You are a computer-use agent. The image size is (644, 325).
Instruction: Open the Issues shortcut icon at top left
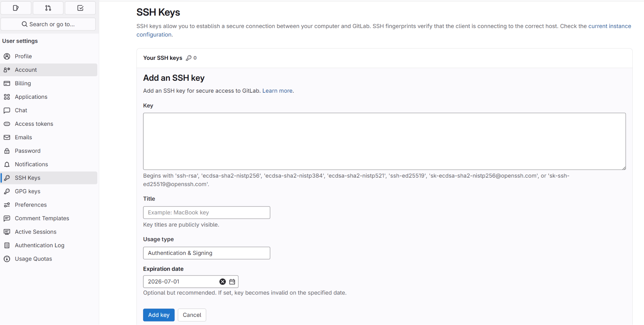pyautogui.click(x=16, y=8)
